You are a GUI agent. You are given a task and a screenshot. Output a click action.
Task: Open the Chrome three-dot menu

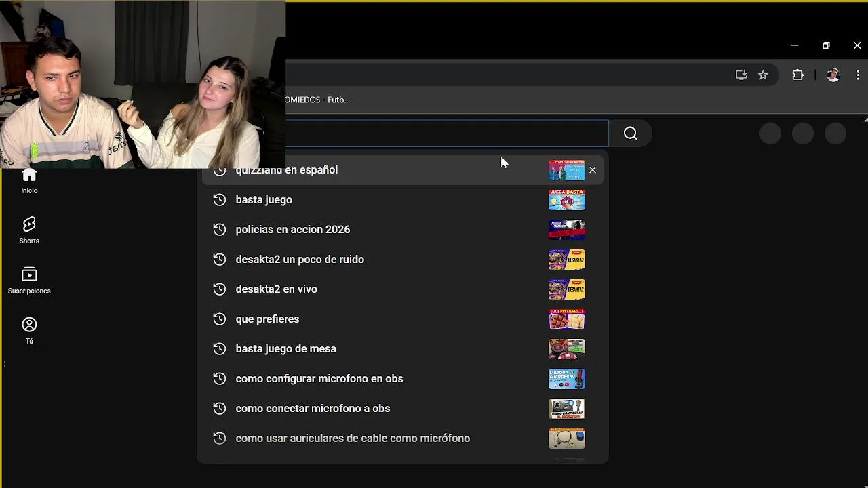pyautogui.click(x=858, y=75)
